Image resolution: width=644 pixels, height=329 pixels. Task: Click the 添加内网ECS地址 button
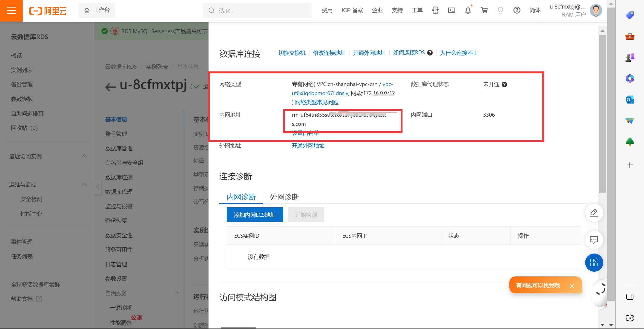pyautogui.click(x=255, y=215)
